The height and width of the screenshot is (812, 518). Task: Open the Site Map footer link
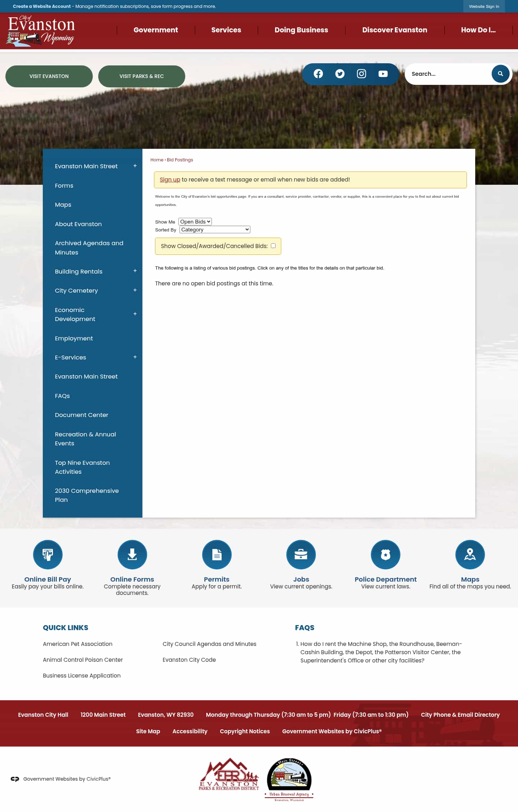coord(148,731)
